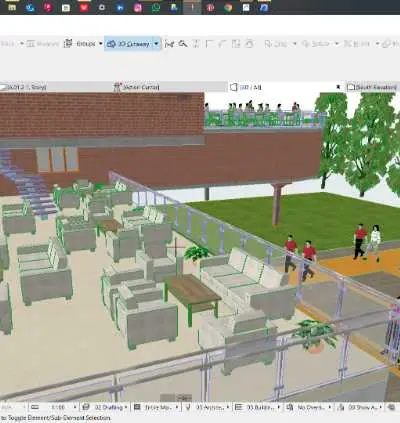Image resolution: width=400 pixels, height=423 pixels.
Task: Expand the 3D Cutaway dropdown arrow
Action: coord(156,44)
